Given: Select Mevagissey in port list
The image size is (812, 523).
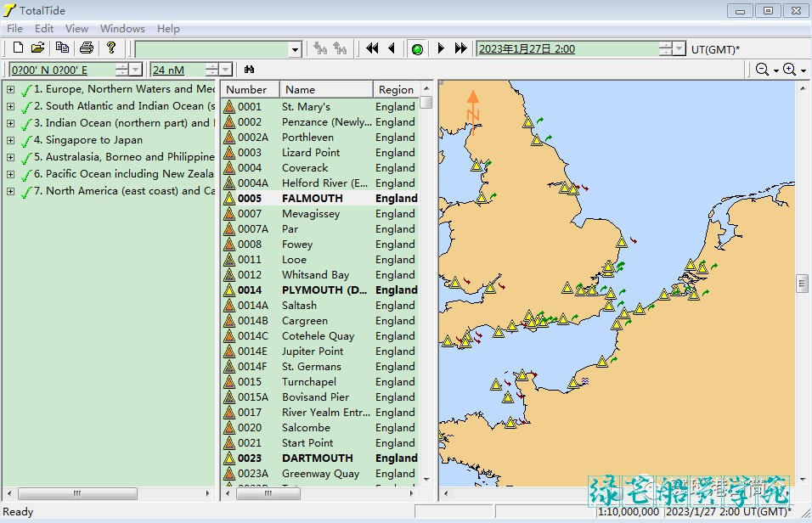Looking at the screenshot, I should tap(311, 214).
